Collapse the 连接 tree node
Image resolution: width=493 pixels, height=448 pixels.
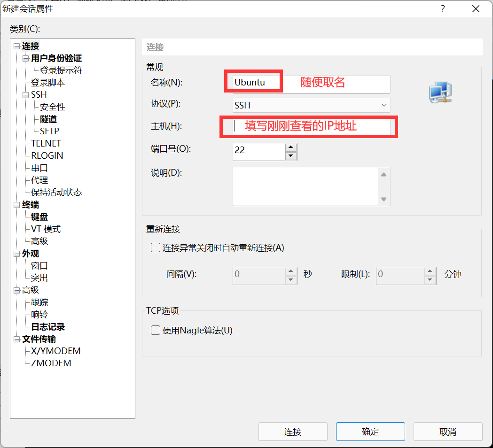tap(16, 46)
